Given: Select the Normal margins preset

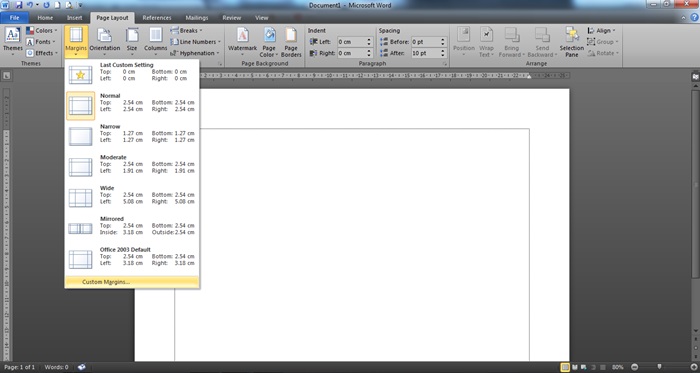Looking at the screenshot, I should pos(132,105).
